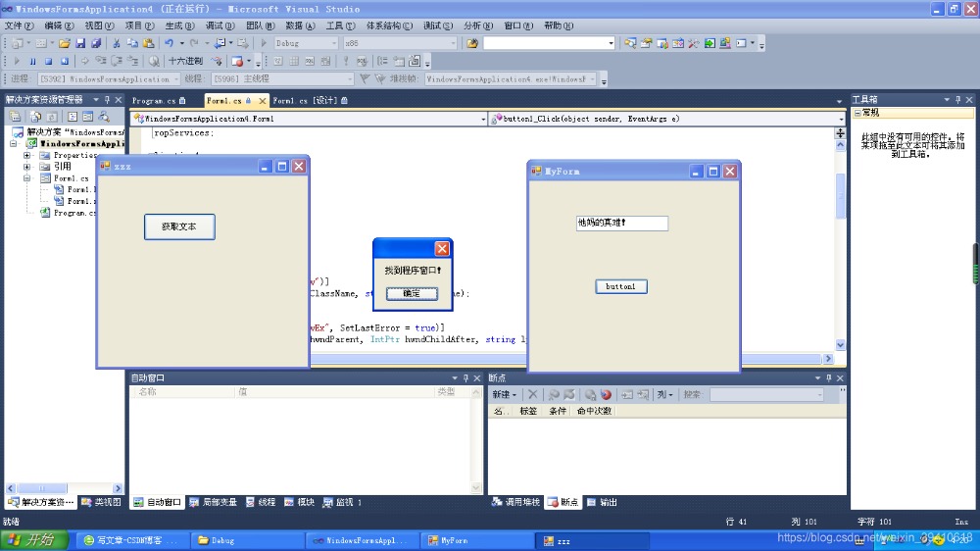Click delete breakpoint X icon in breakpoints panel
Image resolution: width=980 pixels, height=551 pixels.
pyautogui.click(x=533, y=394)
